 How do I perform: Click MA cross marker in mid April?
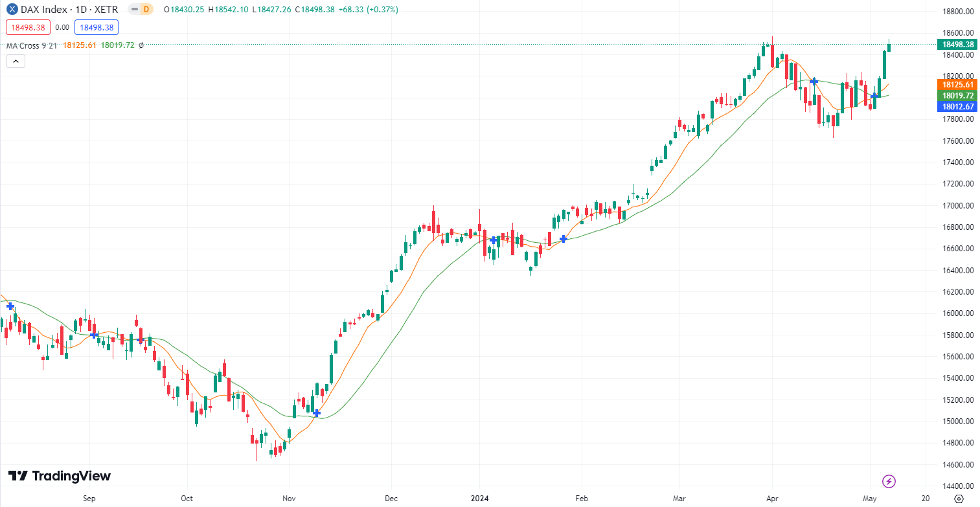pos(814,82)
